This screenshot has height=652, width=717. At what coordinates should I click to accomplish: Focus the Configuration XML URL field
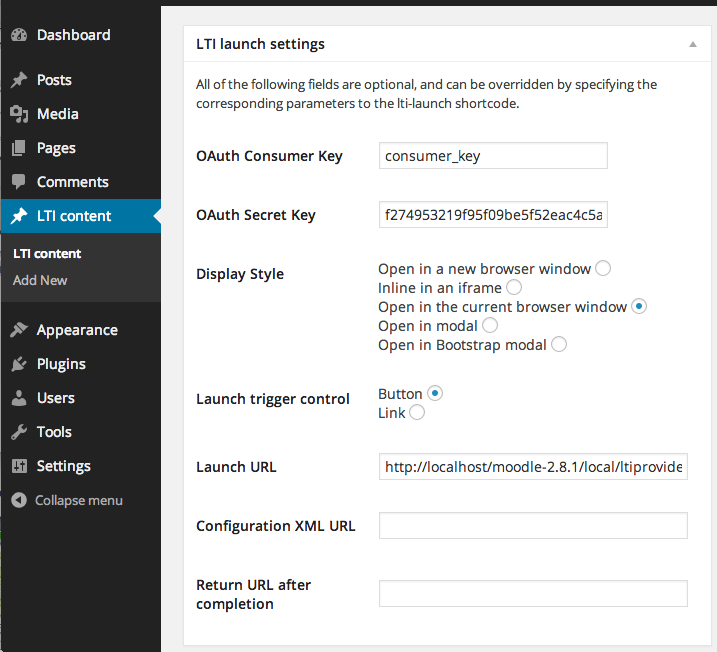coord(533,526)
